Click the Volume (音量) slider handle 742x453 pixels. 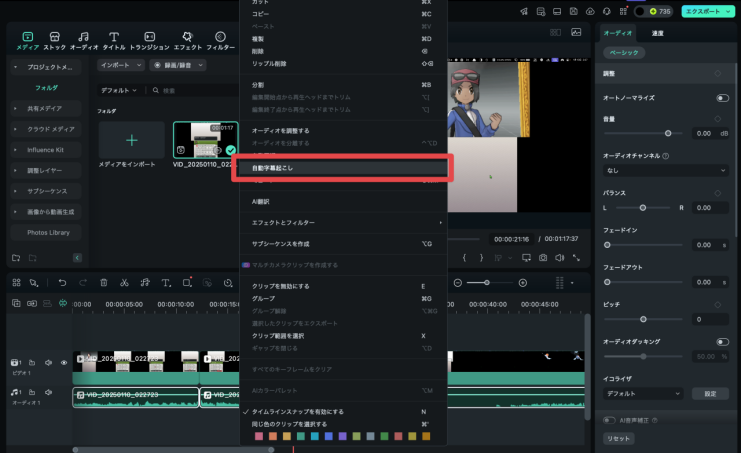pos(668,133)
